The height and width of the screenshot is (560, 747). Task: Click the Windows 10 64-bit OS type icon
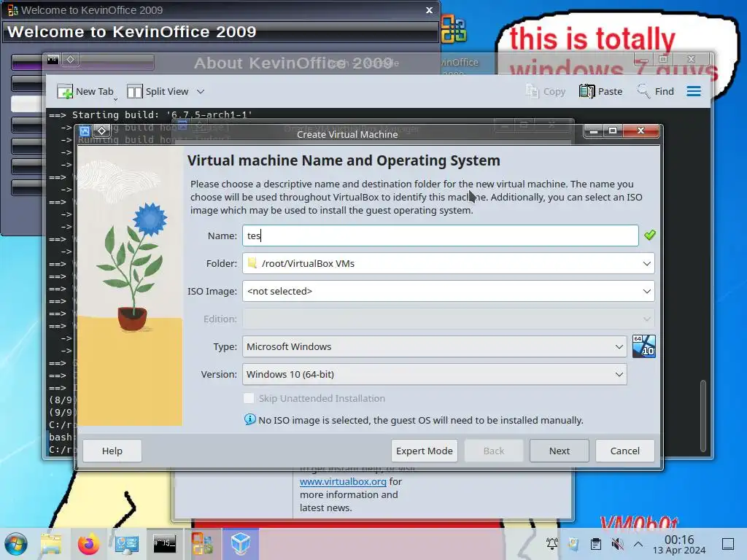[x=643, y=346]
